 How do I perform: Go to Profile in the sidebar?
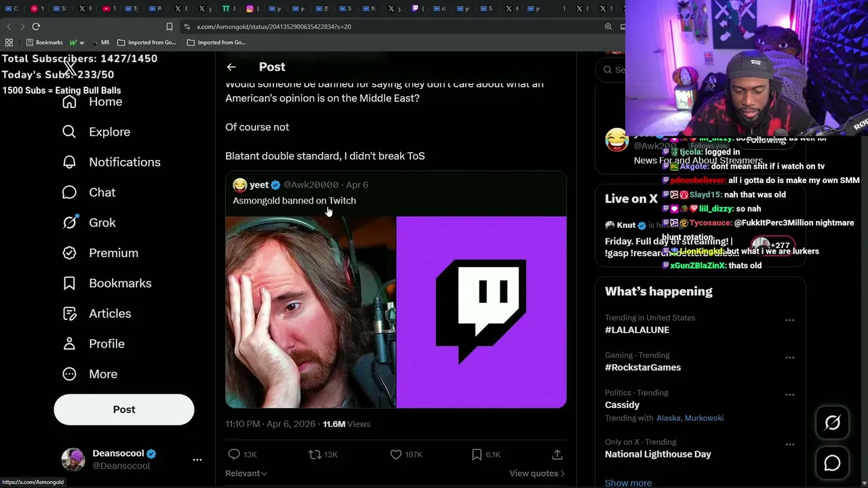click(93, 344)
